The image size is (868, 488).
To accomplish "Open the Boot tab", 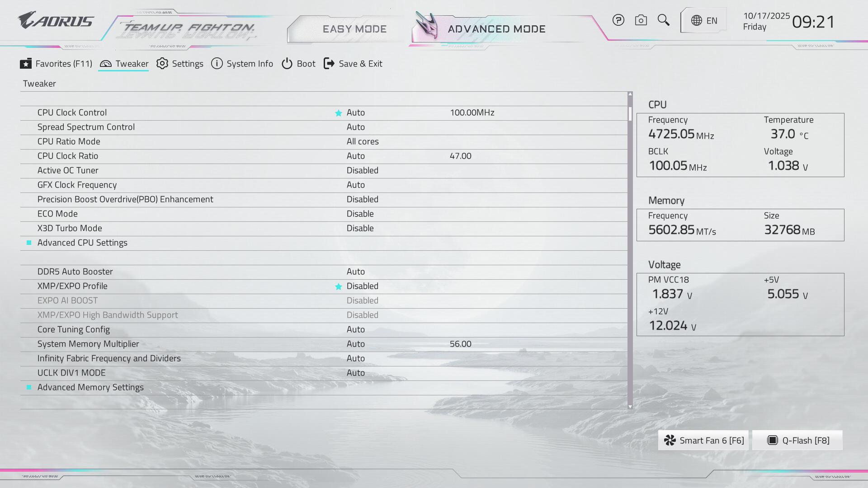I will pos(298,64).
